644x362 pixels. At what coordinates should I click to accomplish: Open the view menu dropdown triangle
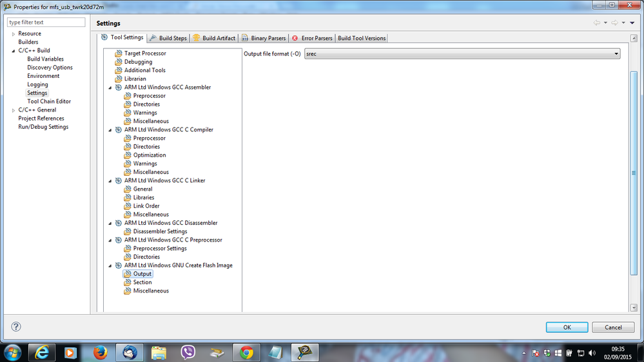632,23
